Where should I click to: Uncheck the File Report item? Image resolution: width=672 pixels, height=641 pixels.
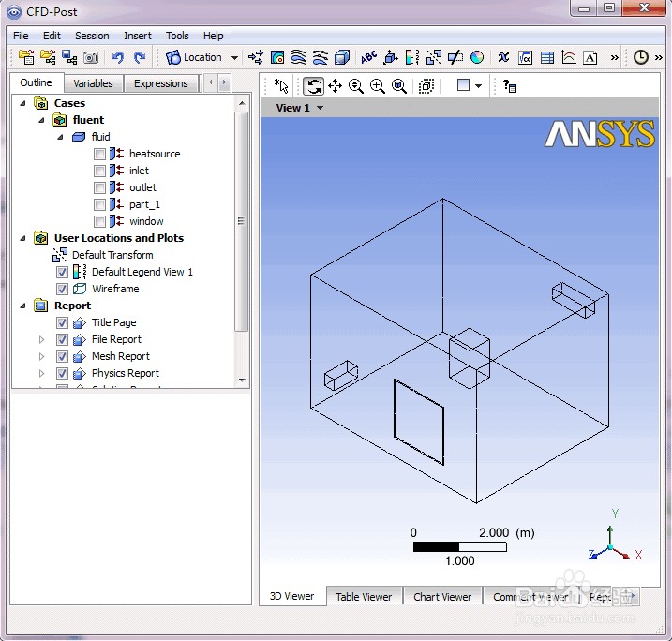pyautogui.click(x=62, y=340)
